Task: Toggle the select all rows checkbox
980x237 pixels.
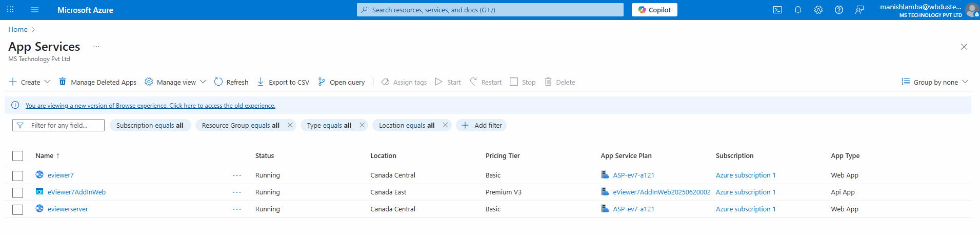Action: [x=18, y=156]
